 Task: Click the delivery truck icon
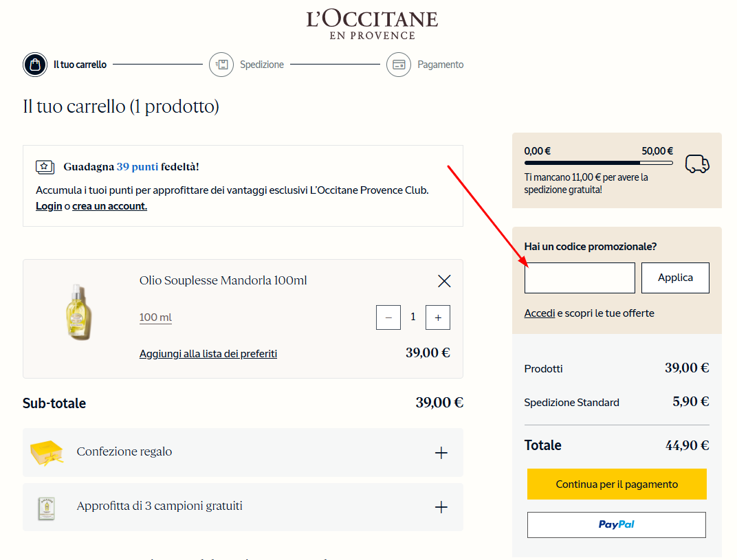[697, 165]
